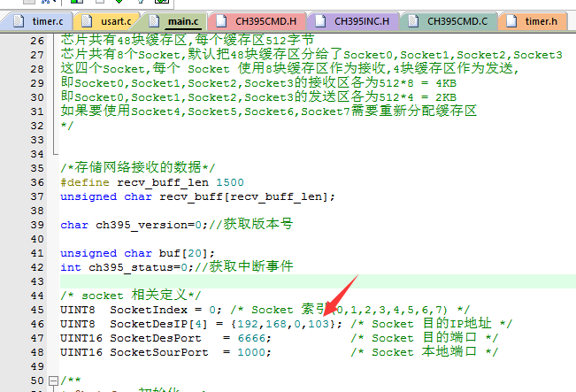Switch to the usart.c tab

[x=108, y=21]
